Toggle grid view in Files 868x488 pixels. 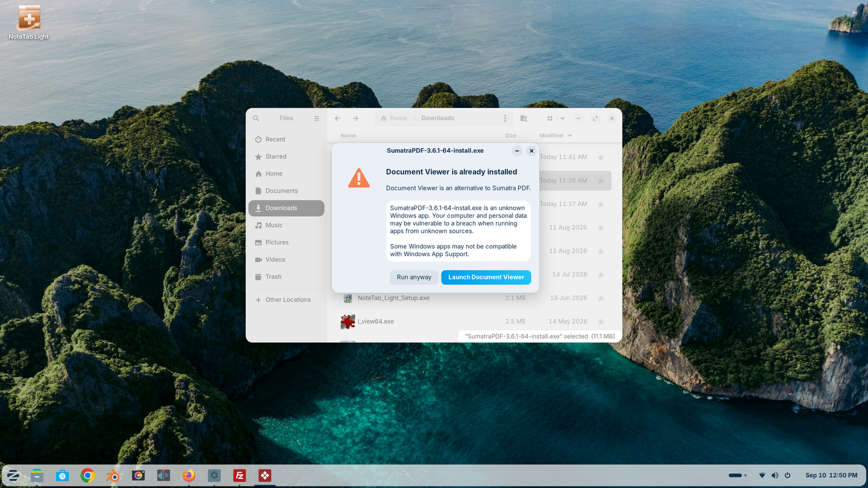[x=550, y=118]
